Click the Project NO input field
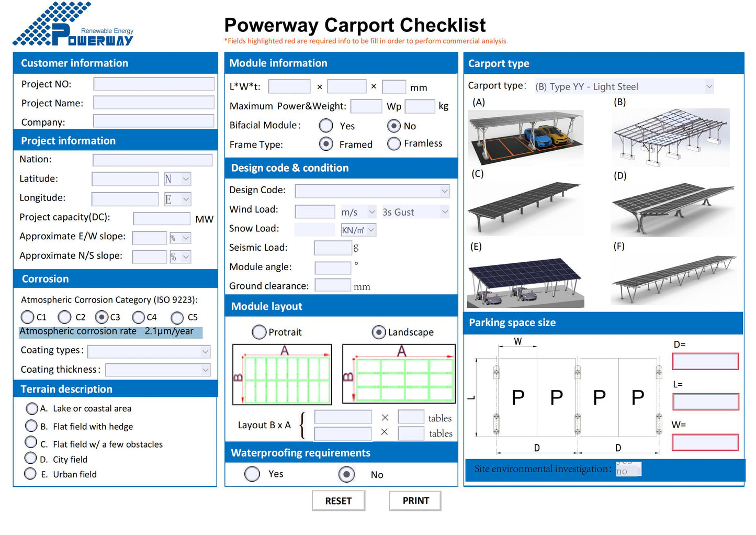756x535 pixels. [153, 84]
